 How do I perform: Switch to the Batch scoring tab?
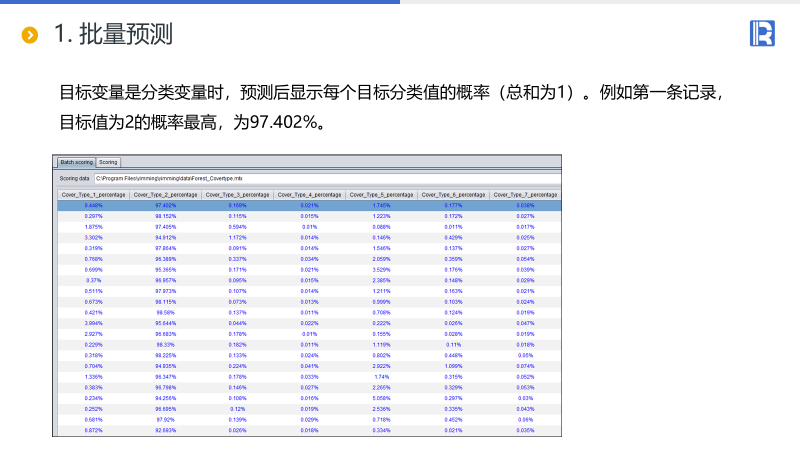pyautogui.click(x=76, y=162)
